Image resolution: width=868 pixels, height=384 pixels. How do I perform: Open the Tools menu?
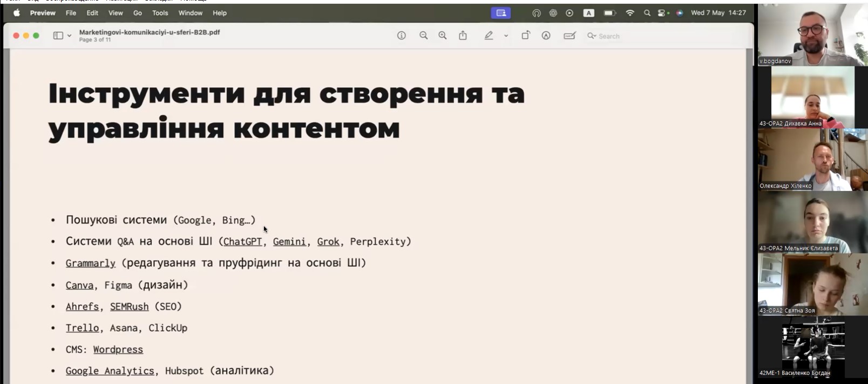tap(160, 13)
